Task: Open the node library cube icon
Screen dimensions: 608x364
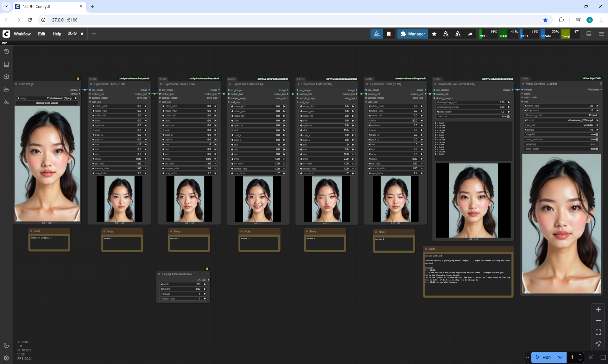Action: pyautogui.click(x=6, y=77)
